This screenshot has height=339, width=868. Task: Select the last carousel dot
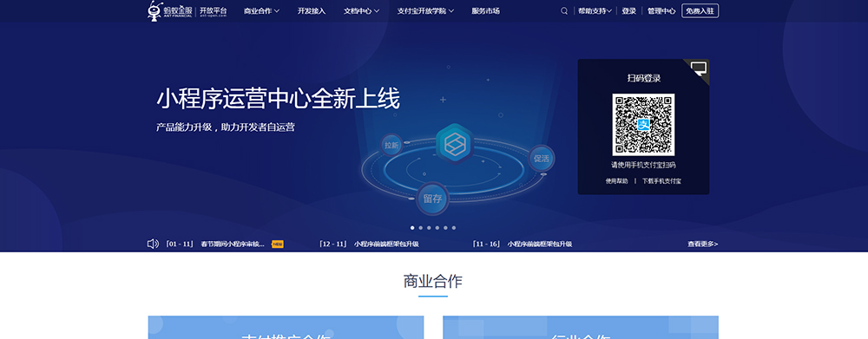[454, 228]
